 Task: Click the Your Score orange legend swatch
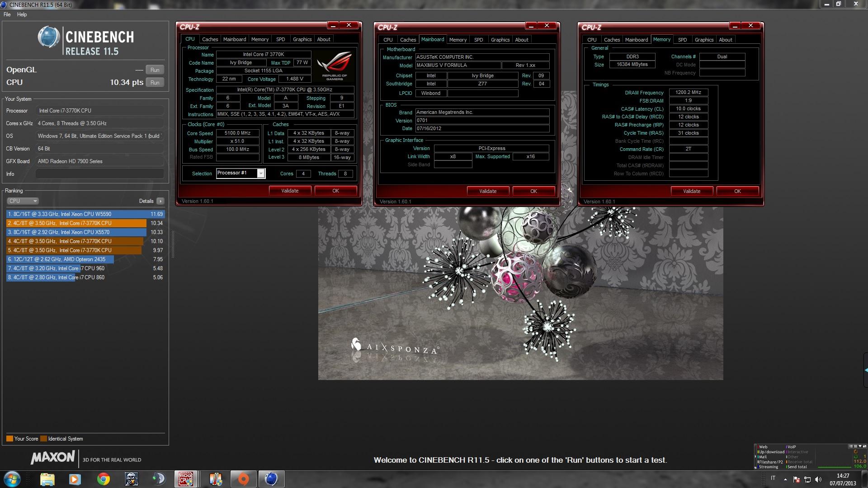coord(9,439)
